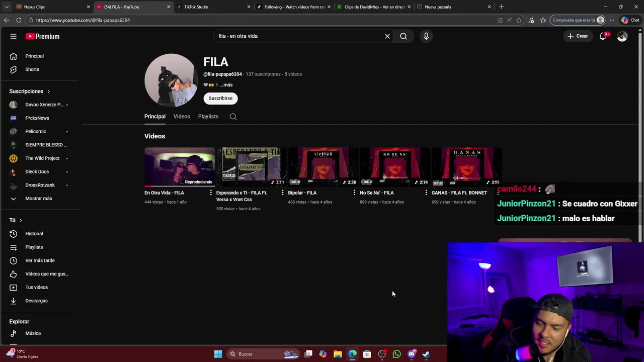644x362 pixels.
Task: Add this page to favorites star
Action: pos(519,20)
